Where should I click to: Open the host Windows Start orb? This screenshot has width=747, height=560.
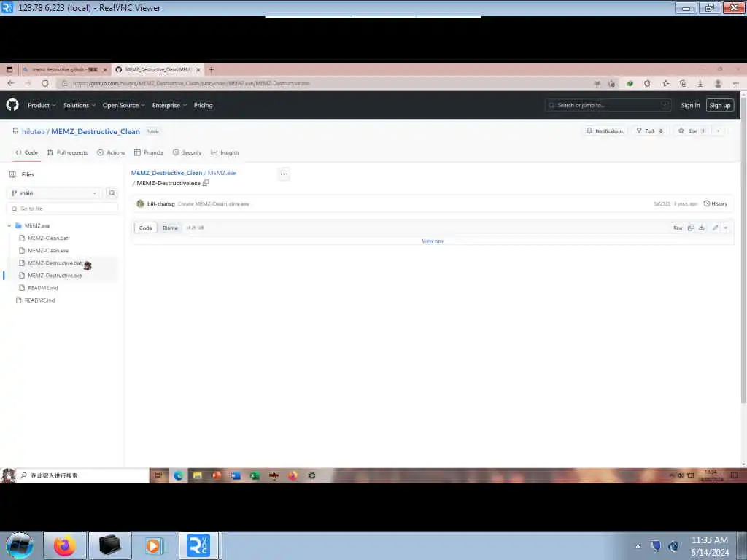(20, 545)
